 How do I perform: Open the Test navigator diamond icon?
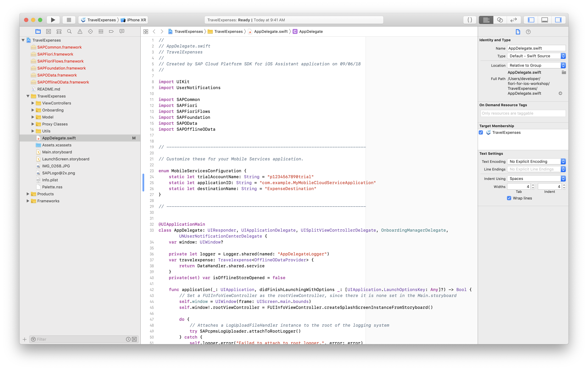coord(90,31)
